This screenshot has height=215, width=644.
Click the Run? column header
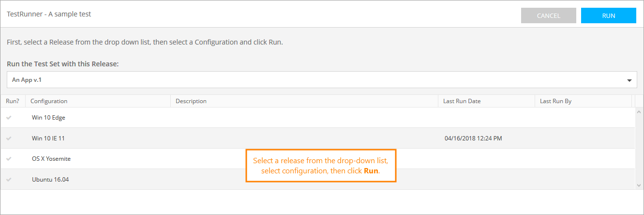[13, 101]
